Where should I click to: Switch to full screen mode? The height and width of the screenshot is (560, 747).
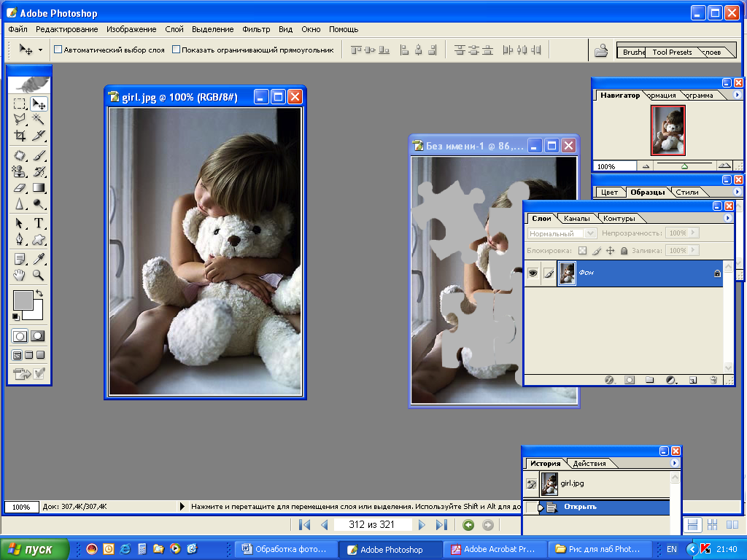[x=41, y=355]
